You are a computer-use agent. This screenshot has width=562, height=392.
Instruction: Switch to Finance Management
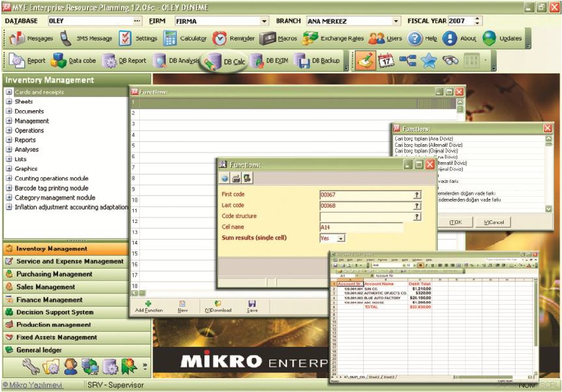[66, 300]
